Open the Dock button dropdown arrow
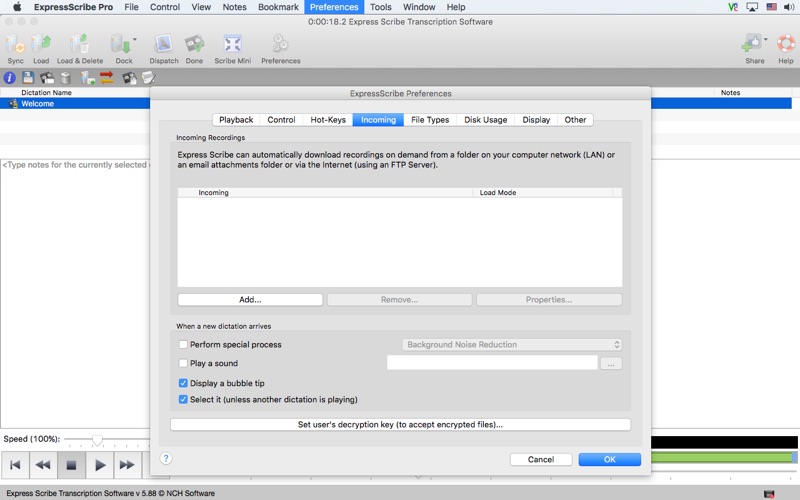Viewport: 800px width, 500px height. click(x=135, y=39)
